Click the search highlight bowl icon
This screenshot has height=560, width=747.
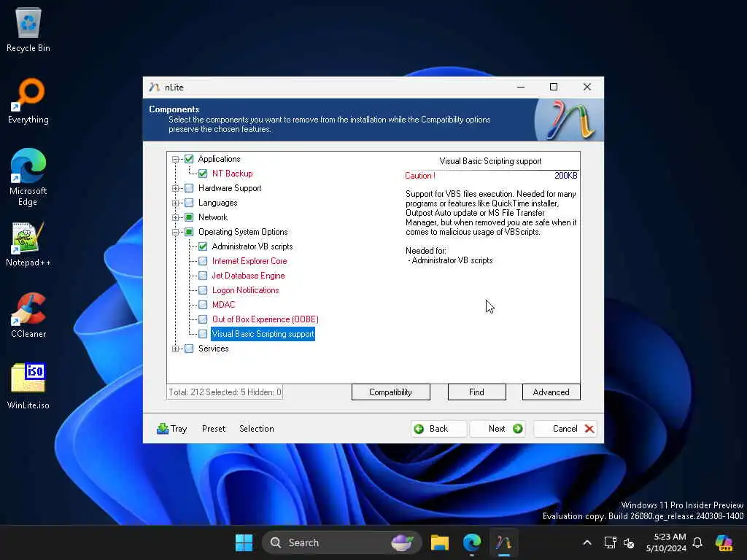click(402, 542)
